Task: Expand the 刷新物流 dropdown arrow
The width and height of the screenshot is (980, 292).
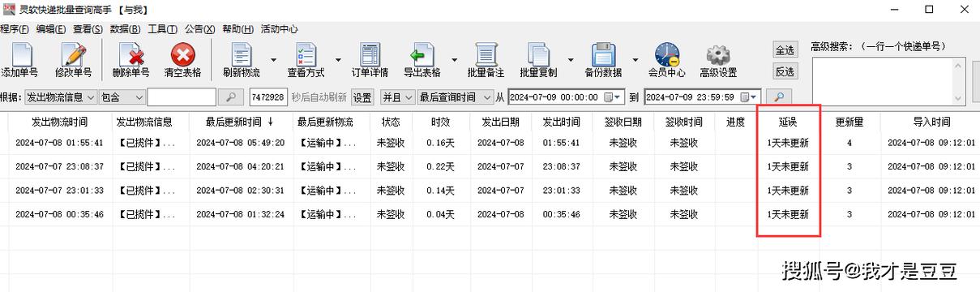Action: point(274,60)
